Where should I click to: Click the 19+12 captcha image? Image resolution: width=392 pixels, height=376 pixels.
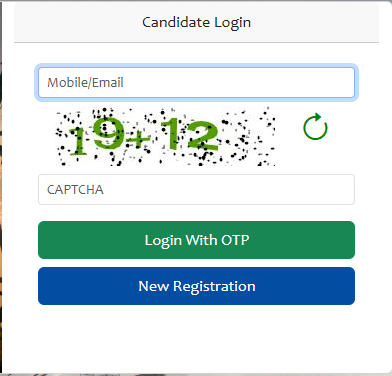click(165, 136)
